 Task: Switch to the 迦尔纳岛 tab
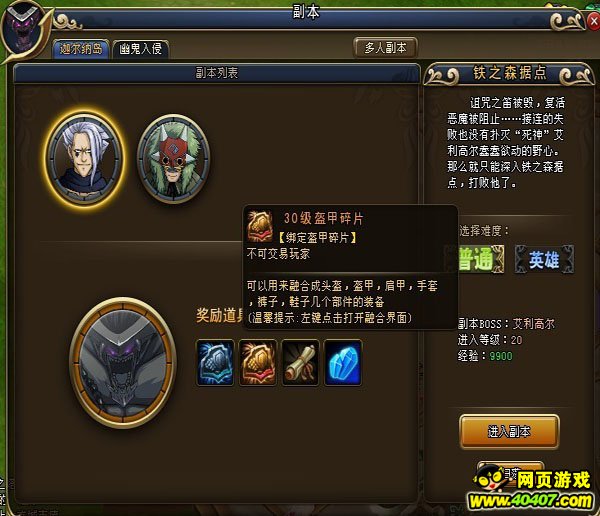[81, 49]
